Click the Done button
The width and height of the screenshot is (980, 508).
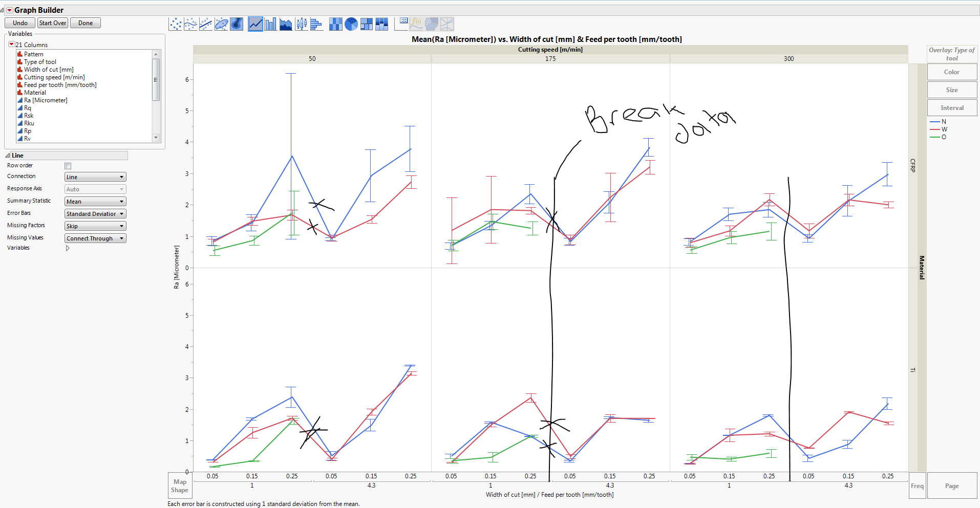85,23
